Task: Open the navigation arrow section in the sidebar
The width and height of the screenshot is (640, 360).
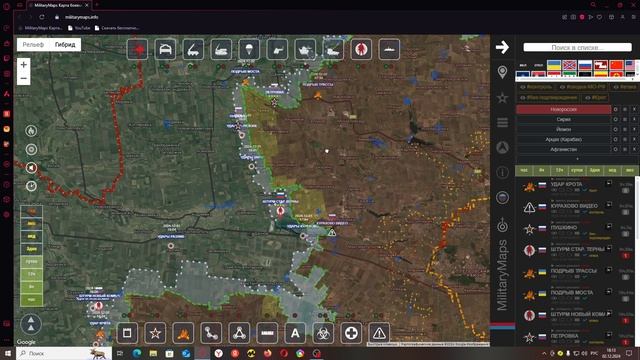Action: pyautogui.click(x=502, y=147)
